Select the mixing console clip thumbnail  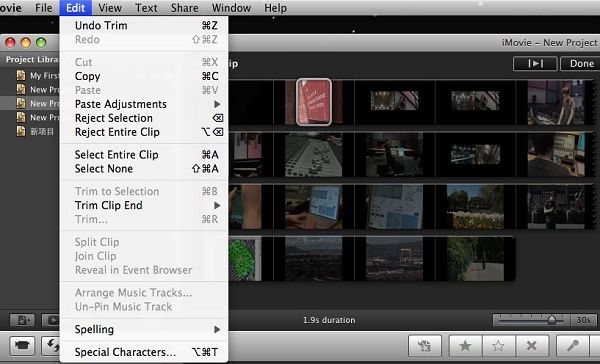pos(314,155)
